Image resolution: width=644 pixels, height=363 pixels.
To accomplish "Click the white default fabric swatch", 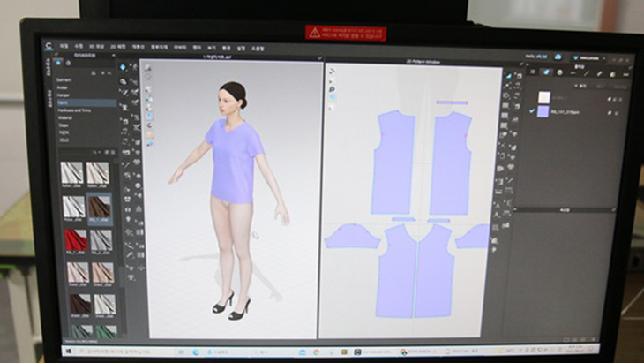I will click(544, 98).
